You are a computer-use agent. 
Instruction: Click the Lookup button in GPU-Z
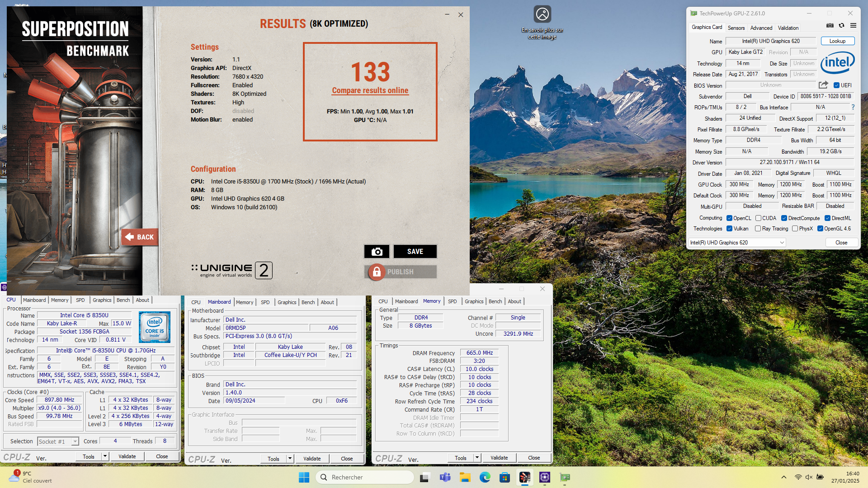(x=837, y=41)
